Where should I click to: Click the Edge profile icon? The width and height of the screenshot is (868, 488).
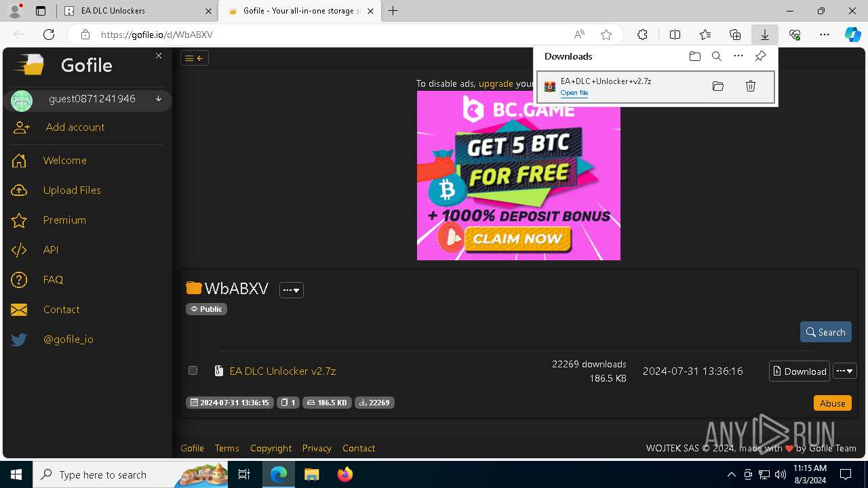coord(15,11)
